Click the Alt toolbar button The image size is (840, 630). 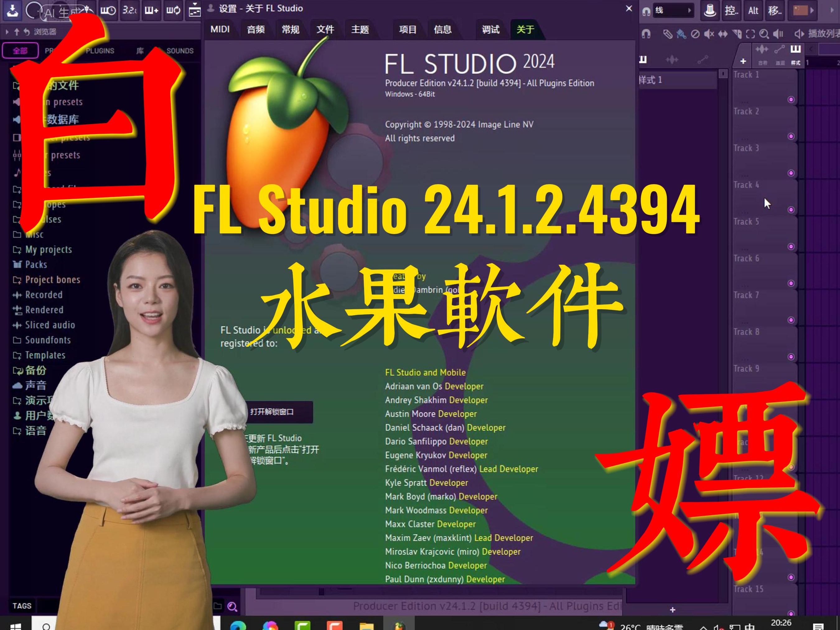[753, 10]
